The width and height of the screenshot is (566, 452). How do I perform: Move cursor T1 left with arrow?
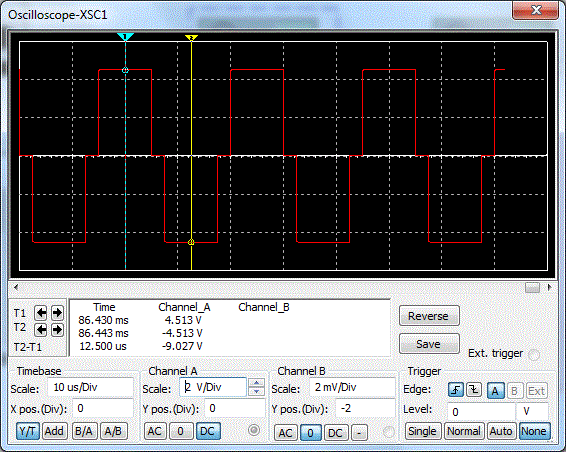[41, 313]
